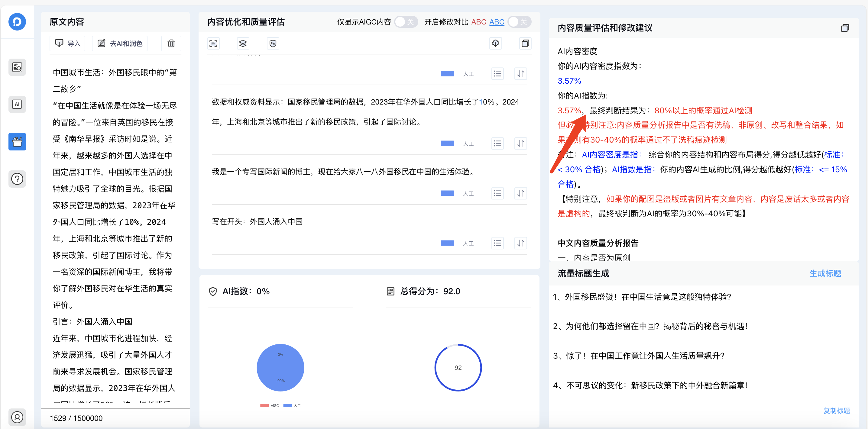868x429 pixels.
Task: Toggle AIGC legend item under pie chart
Action: [x=270, y=406]
